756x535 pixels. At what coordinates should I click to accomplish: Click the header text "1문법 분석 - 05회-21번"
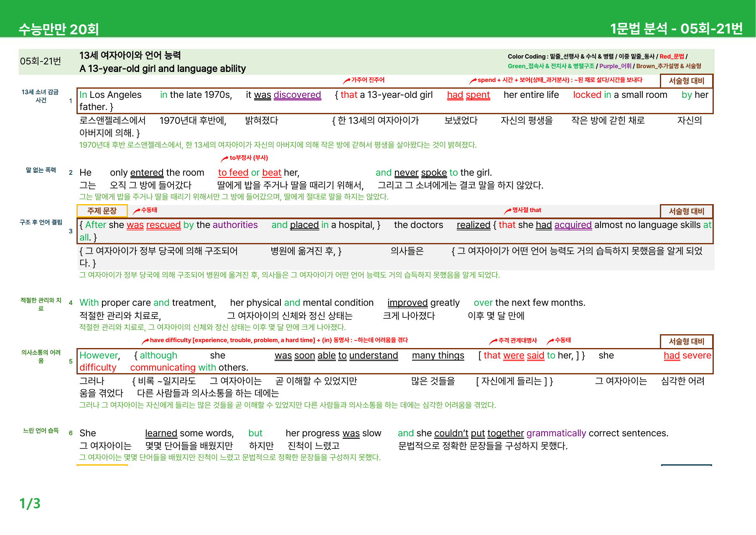676,28
